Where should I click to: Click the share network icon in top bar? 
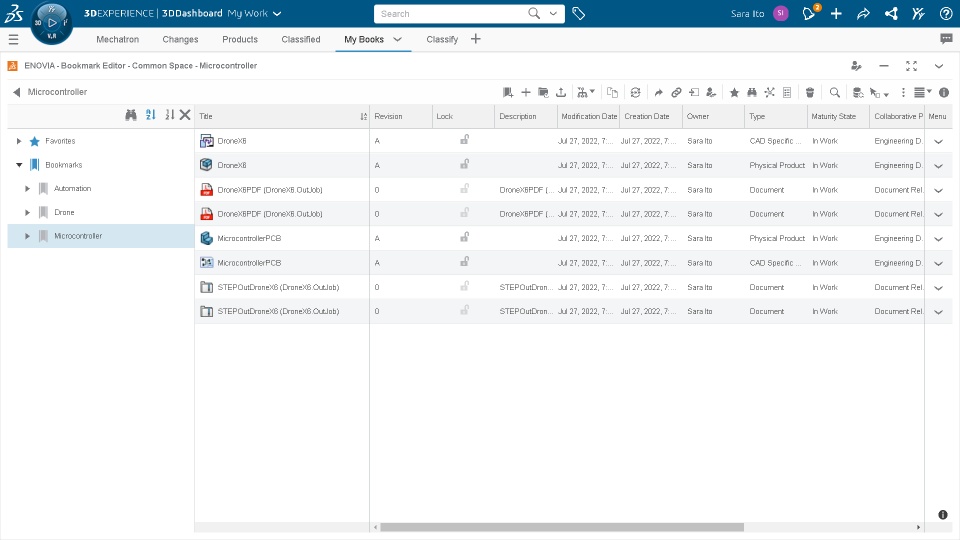pyautogui.click(x=891, y=13)
